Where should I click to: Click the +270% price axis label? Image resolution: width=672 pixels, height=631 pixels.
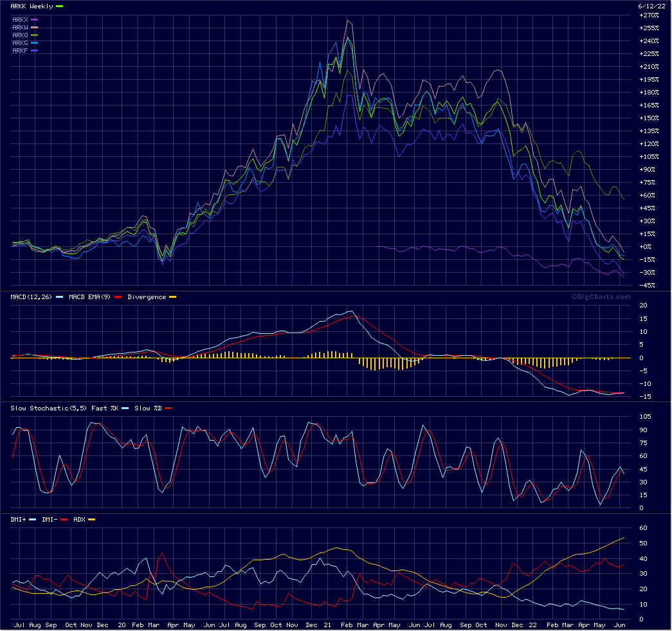pyautogui.click(x=649, y=15)
